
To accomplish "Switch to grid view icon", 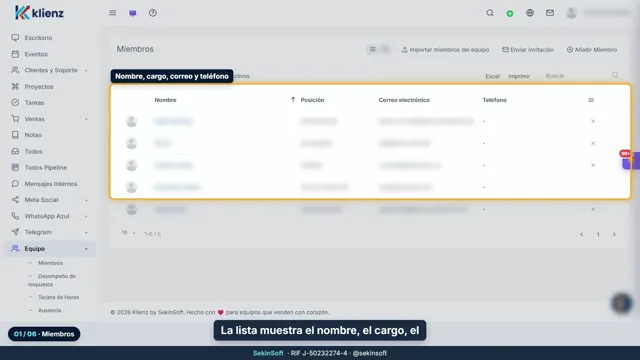I will [x=385, y=49].
